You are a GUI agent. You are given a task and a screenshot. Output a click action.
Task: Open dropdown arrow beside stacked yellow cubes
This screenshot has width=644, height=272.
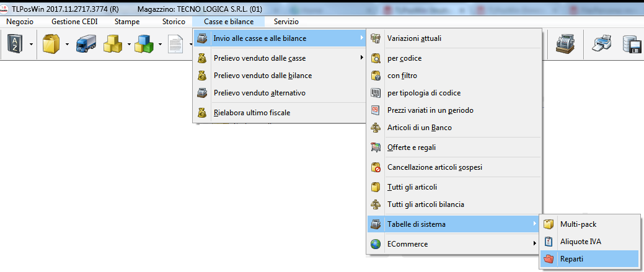coord(129,45)
